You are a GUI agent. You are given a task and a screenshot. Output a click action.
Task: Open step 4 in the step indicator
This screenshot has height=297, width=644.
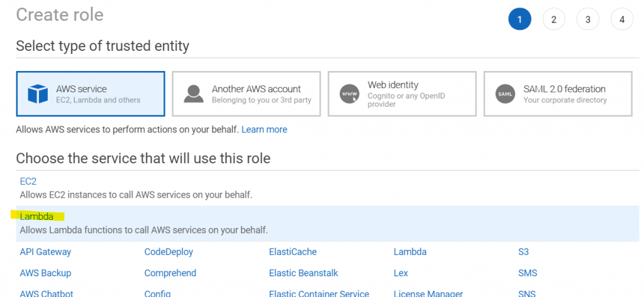621,19
